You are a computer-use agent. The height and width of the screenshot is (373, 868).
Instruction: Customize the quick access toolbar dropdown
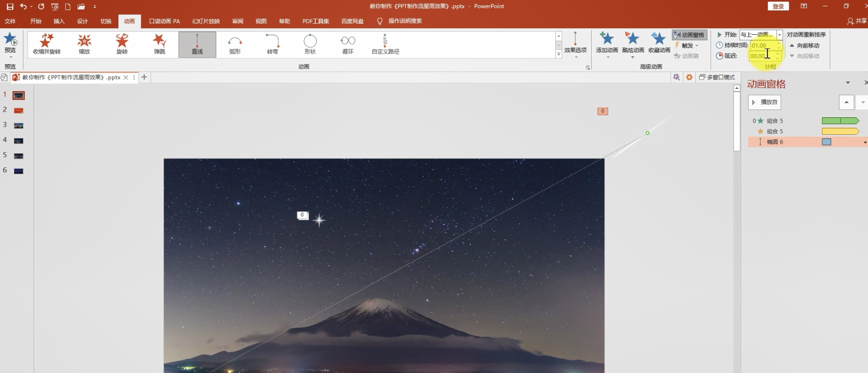[95, 7]
